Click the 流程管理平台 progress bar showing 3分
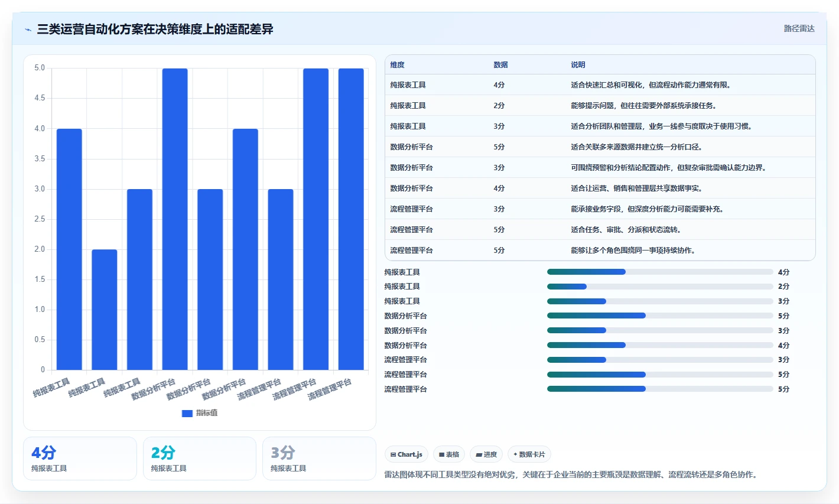Viewport: 839px width, 504px height. click(x=660, y=360)
